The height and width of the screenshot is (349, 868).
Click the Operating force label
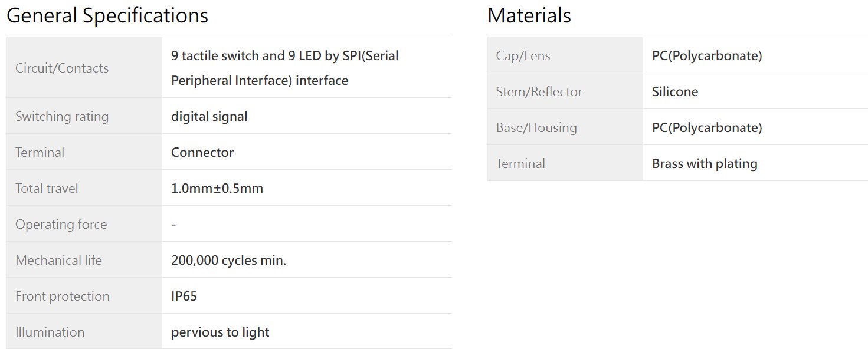[61, 224]
